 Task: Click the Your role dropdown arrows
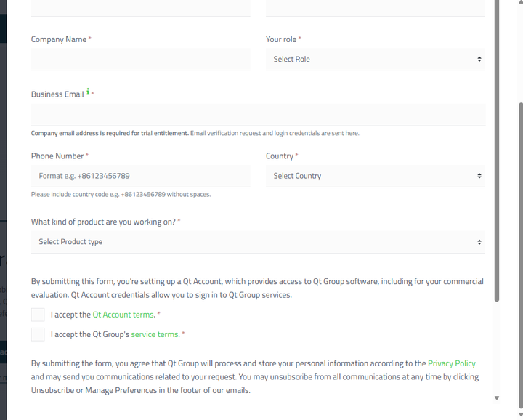pos(479,60)
